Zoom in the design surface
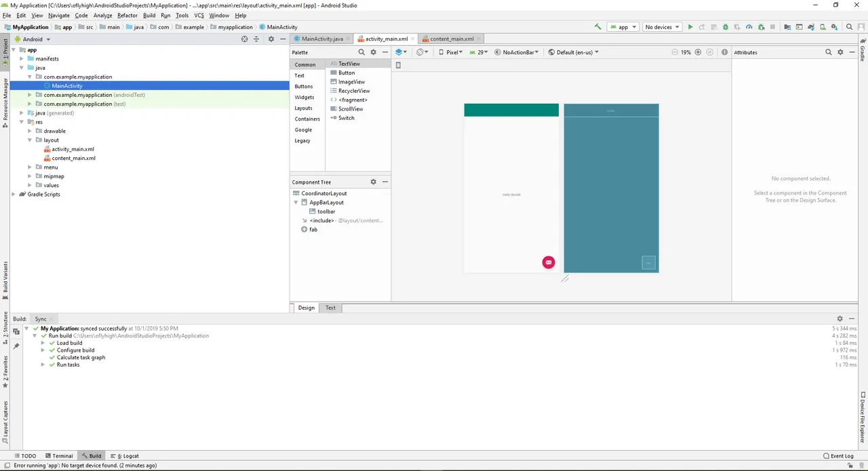Viewport: 868px width, 471px height. tap(698, 52)
